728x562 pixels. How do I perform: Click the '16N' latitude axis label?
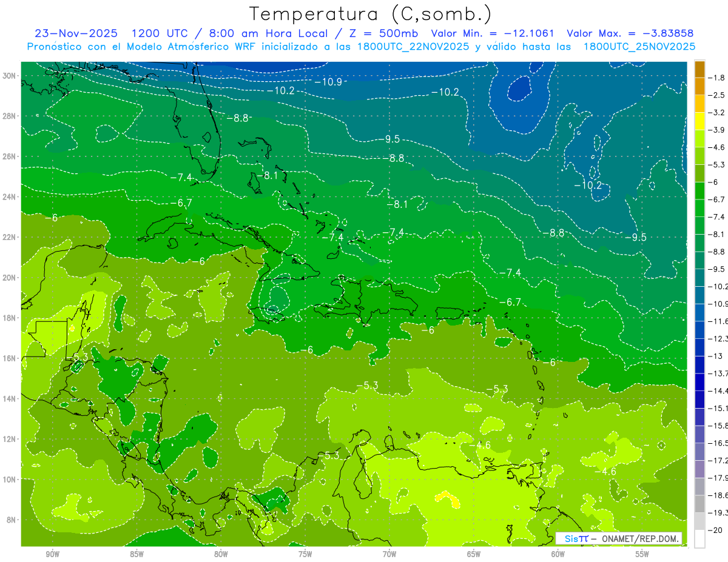coord(9,358)
